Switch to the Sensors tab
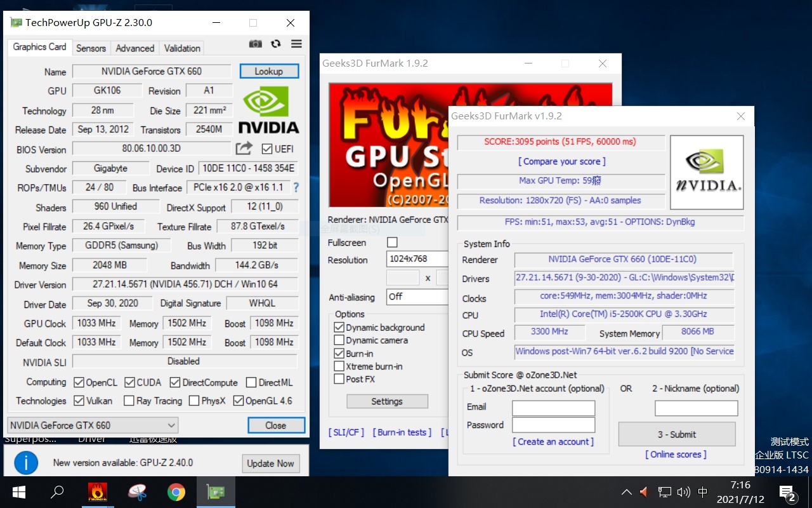 pyautogui.click(x=91, y=48)
